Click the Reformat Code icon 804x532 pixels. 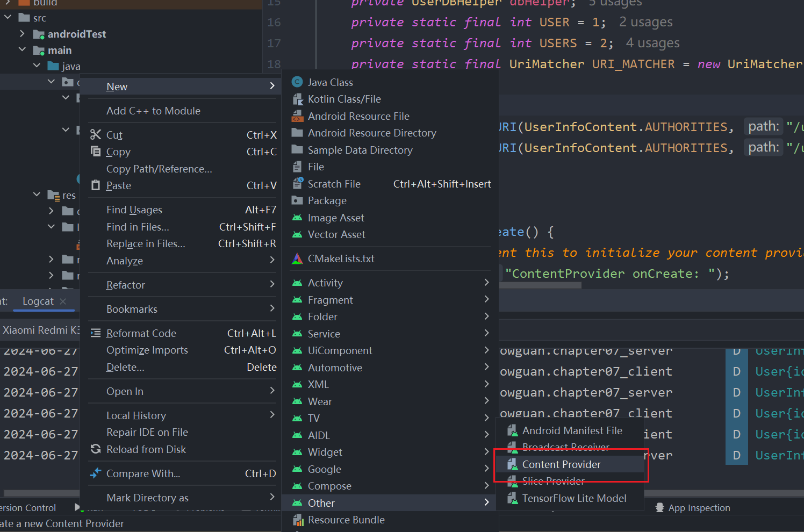click(96, 333)
